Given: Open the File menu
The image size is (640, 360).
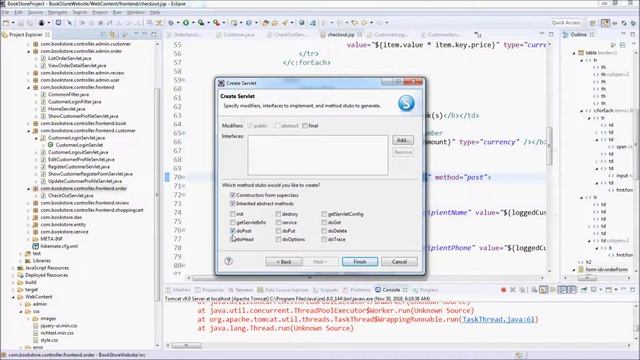Looking at the screenshot, I should click(6, 13).
